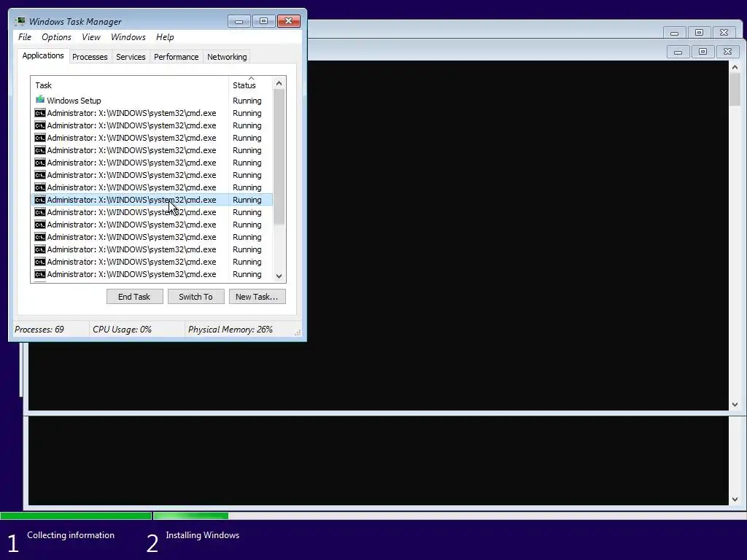Click upper console pane scrollbar thumb
Viewport: 747px width, 560px height.
point(735,90)
